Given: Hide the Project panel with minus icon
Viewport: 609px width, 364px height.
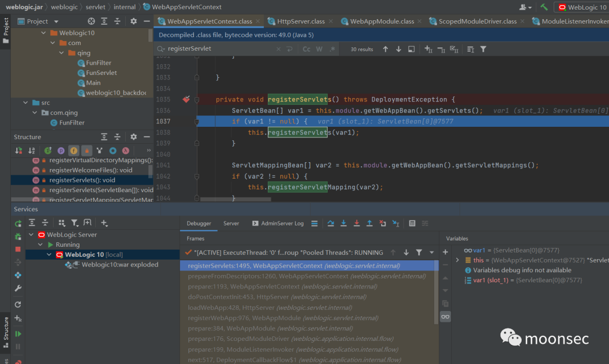Looking at the screenshot, I should tap(147, 21).
